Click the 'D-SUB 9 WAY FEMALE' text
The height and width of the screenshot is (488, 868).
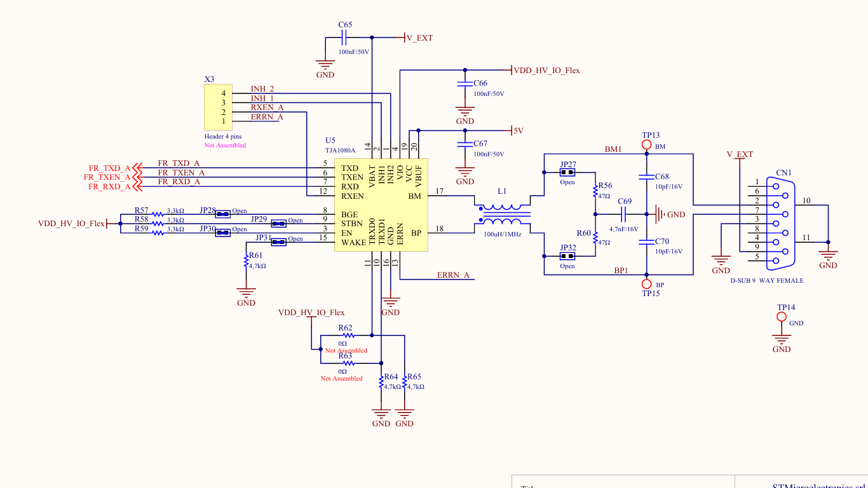[x=767, y=280]
